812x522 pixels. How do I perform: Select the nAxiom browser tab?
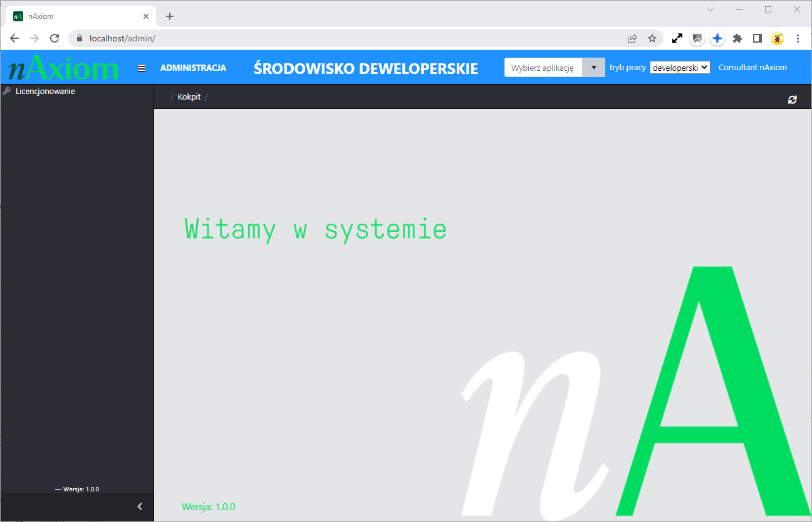69,16
